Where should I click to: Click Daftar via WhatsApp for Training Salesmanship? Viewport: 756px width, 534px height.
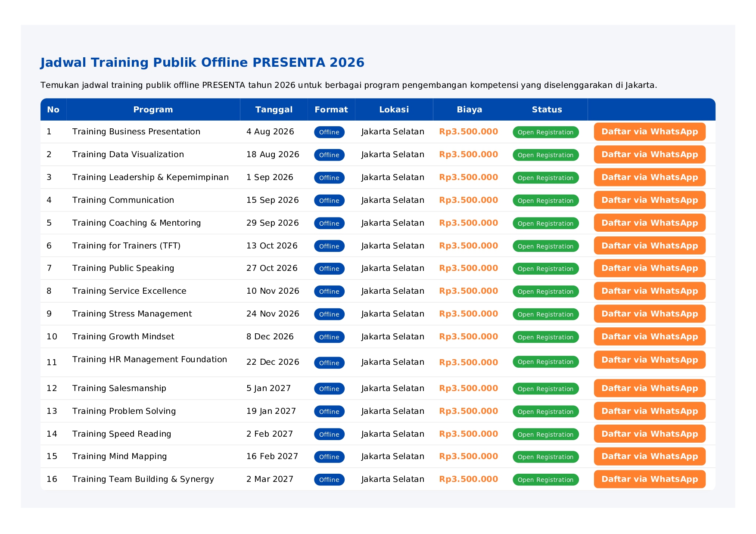pos(650,388)
